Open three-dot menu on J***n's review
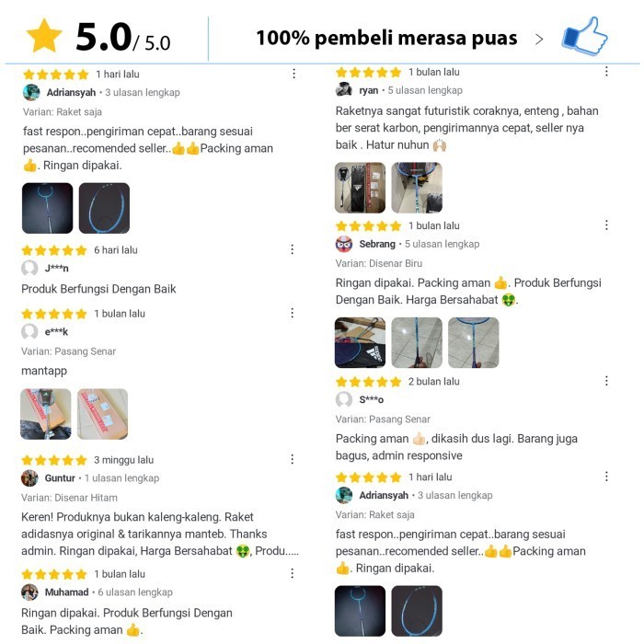Image resolution: width=644 pixels, height=644 pixels. (292, 249)
